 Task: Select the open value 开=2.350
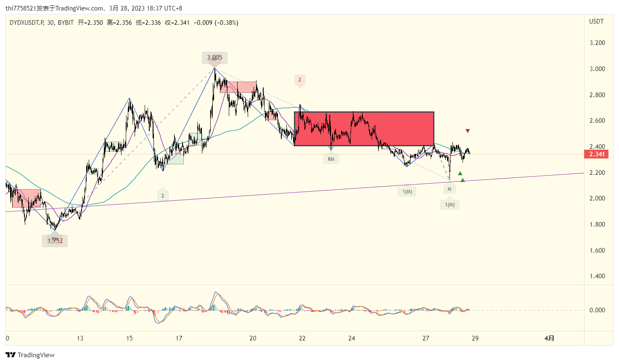point(90,23)
